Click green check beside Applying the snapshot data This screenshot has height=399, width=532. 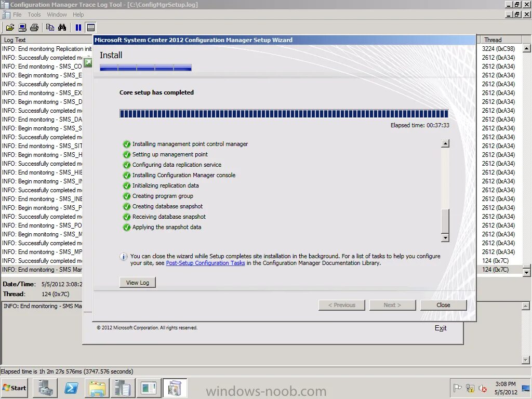pos(127,228)
